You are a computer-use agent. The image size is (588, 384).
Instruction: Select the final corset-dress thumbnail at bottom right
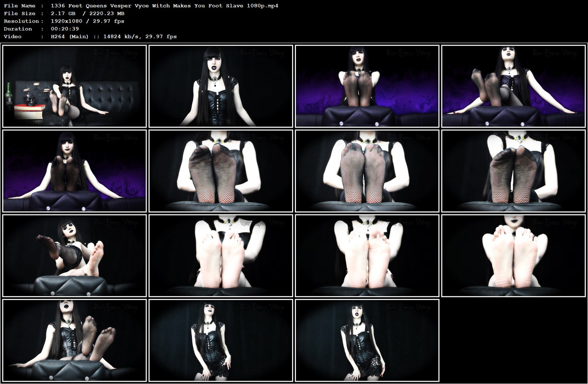tap(367, 340)
